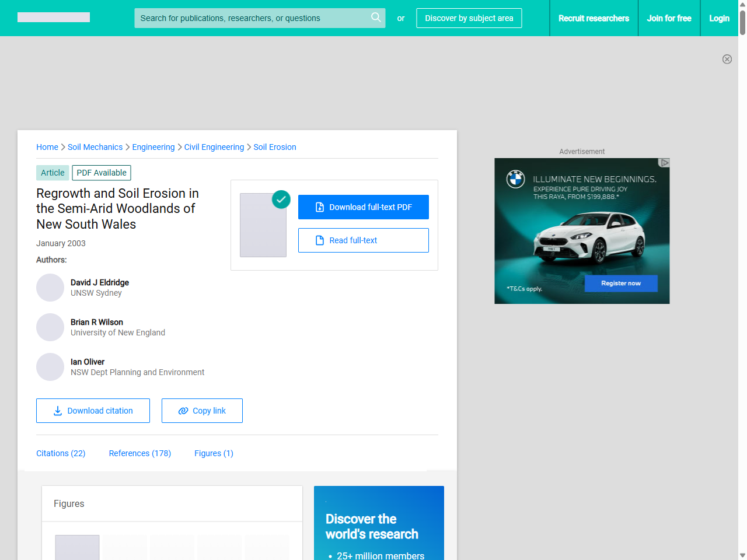Image resolution: width=747 pixels, height=560 pixels.
Task: Go to Soil Mechanics breadcrumb
Action: pyautogui.click(x=95, y=147)
